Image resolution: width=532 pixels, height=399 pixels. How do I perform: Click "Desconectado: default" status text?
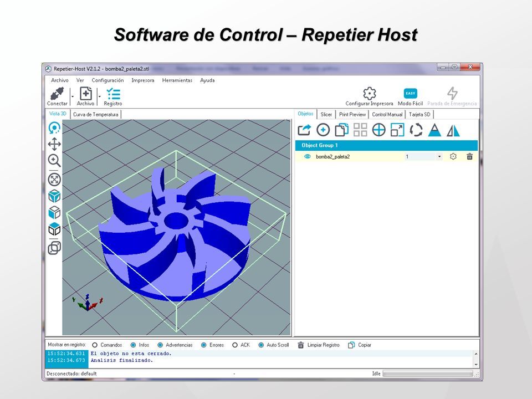[x=71, y=374]
